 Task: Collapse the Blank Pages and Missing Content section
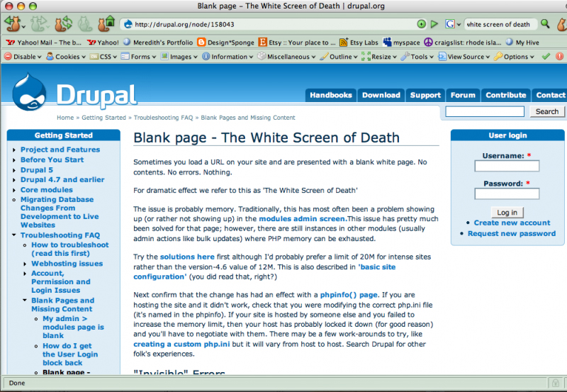[x=25, y=300]
